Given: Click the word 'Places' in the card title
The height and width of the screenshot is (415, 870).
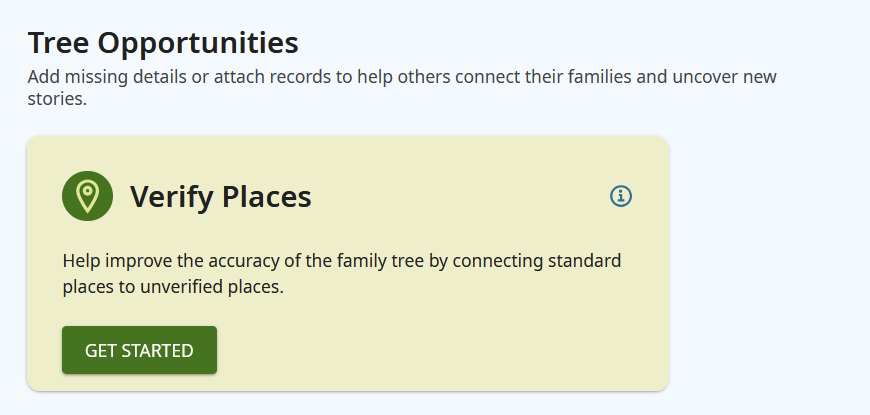Looking at the screenshot, I should tap(266, 196).
